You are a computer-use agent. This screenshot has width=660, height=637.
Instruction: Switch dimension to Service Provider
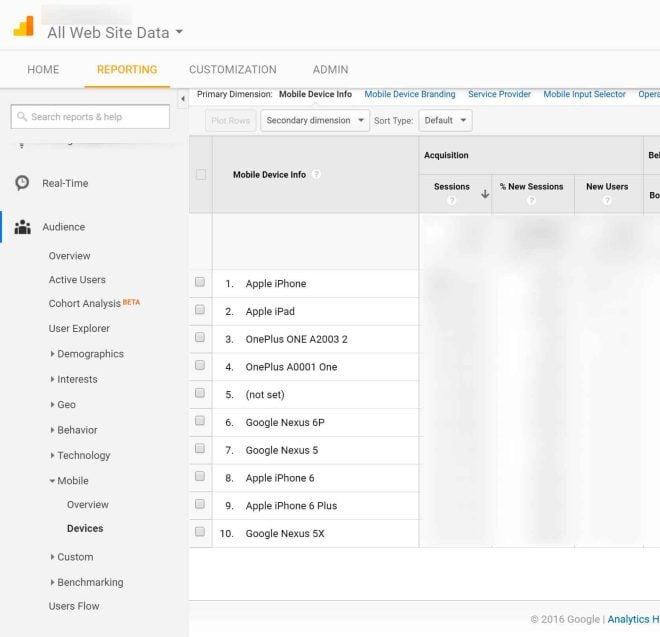tap(499, 94)
